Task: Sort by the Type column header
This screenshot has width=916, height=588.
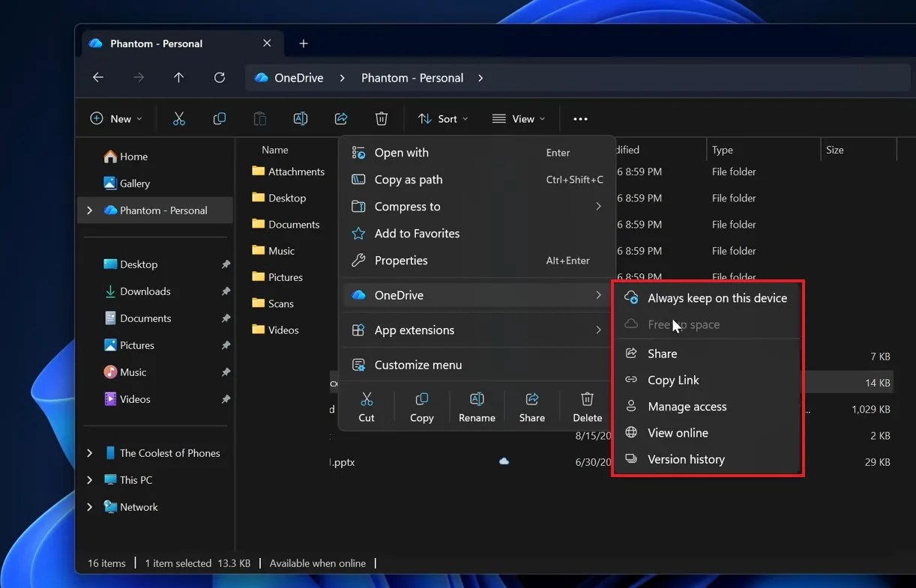Action: [723, 150]
